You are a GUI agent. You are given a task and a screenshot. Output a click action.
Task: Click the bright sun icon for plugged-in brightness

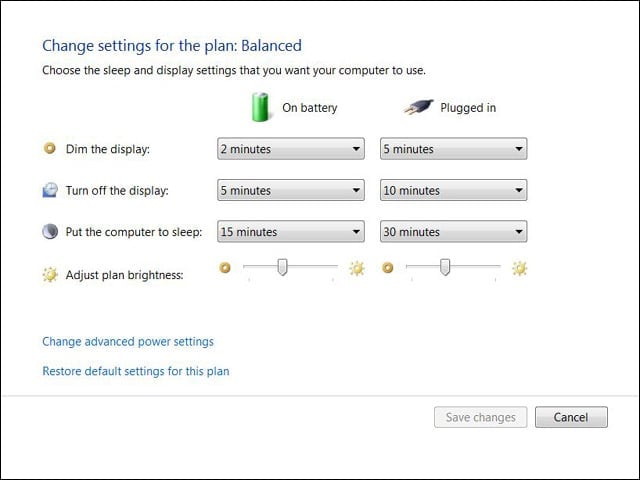520,268
